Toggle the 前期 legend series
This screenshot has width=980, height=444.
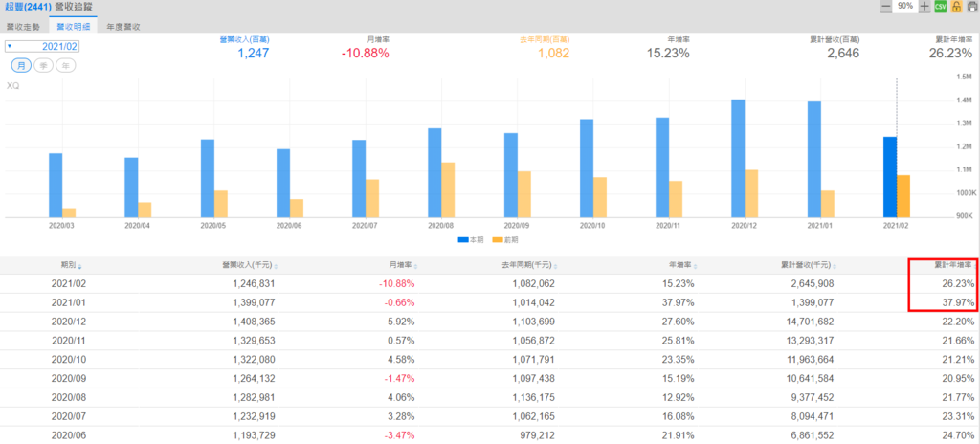click(x=505, y=239)
